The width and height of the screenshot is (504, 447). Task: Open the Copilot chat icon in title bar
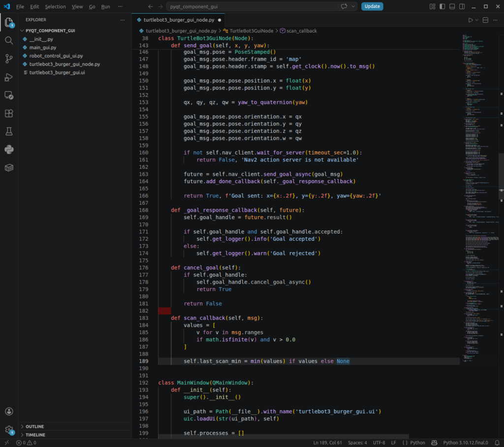pos(344,6)
